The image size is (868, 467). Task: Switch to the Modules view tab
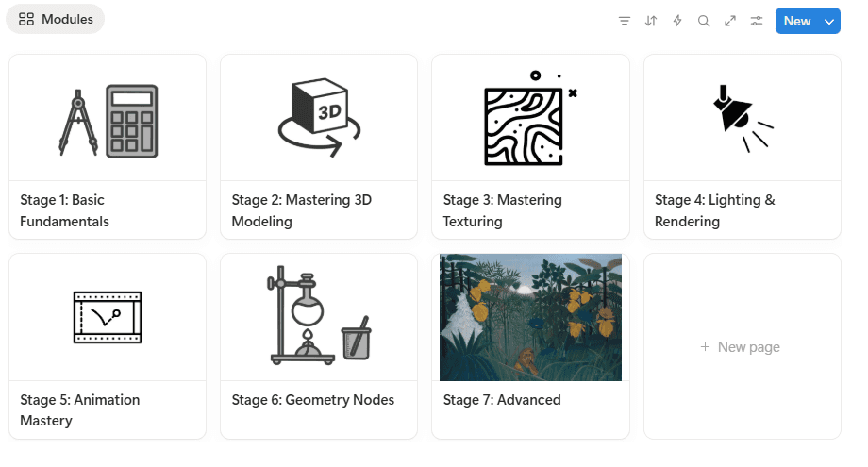(56, 19)
